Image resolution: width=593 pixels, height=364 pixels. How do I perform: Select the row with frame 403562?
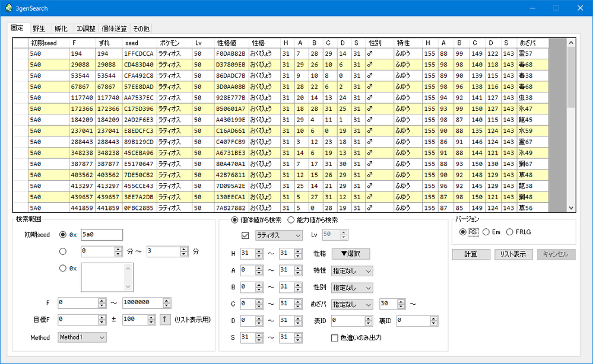[x=281, y=175]
